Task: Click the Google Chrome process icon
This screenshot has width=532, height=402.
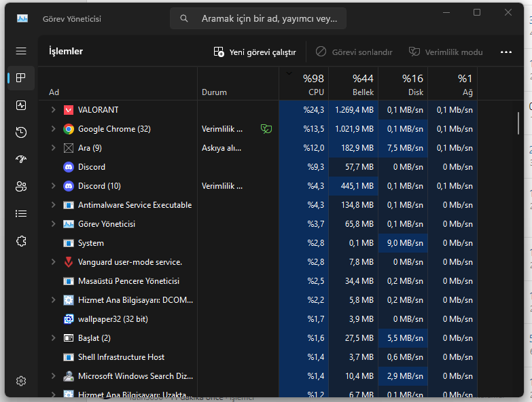Action: point(69,129)
